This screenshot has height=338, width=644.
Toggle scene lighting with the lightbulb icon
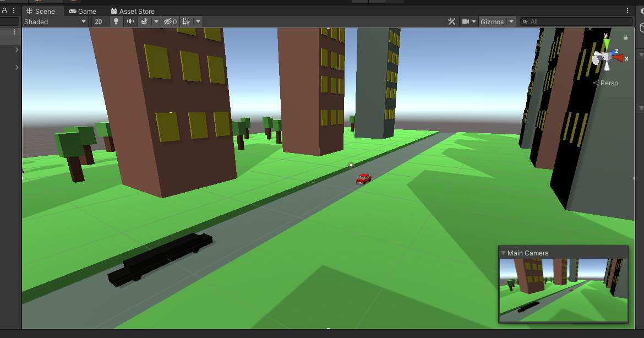pos(116,21)
